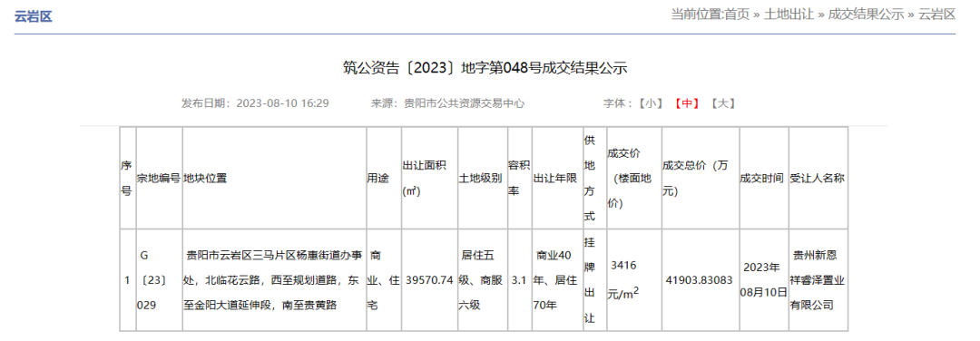Click the 受让人名称 column header
The height and width of the screenshot is (341, 980).
818,179
